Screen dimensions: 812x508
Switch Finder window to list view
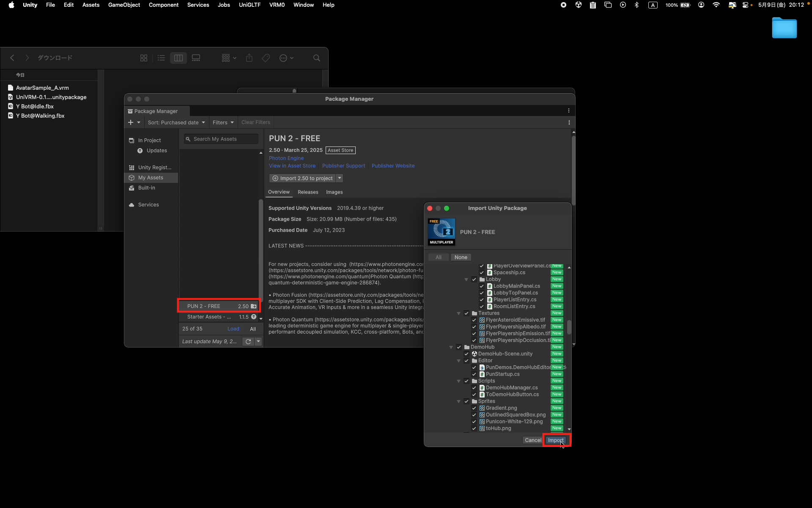tap(161, 58)
